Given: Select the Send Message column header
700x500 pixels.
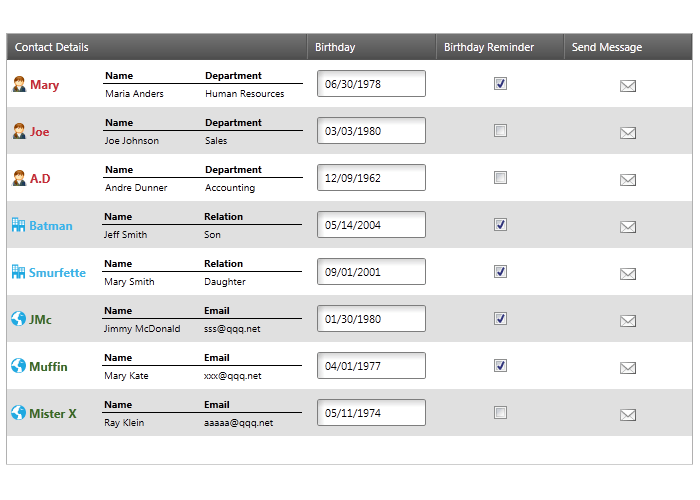Looking at the screenshot, I should [607, 47].
